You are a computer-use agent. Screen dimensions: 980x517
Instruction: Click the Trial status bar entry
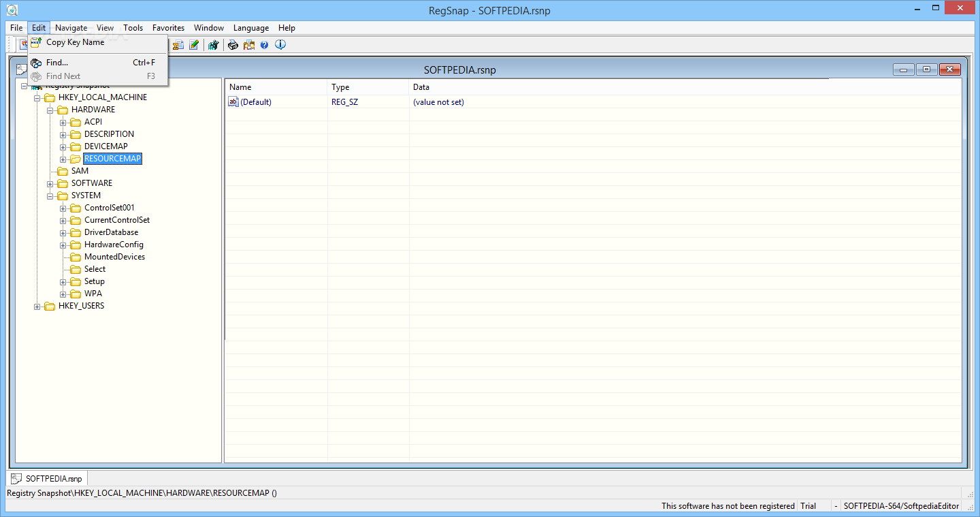[808, 506]
